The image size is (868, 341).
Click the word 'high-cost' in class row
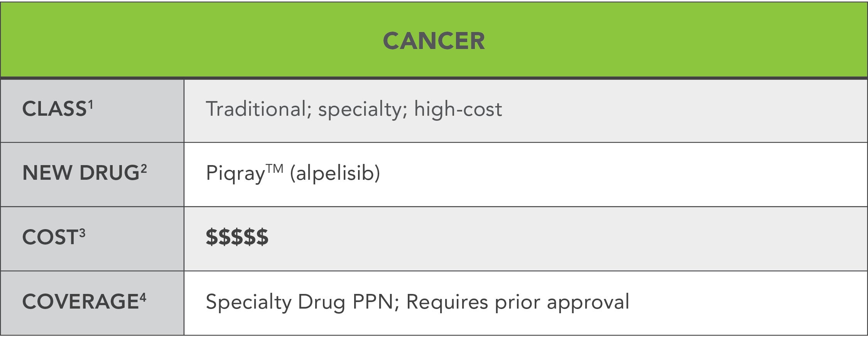[x=458, y=109]
